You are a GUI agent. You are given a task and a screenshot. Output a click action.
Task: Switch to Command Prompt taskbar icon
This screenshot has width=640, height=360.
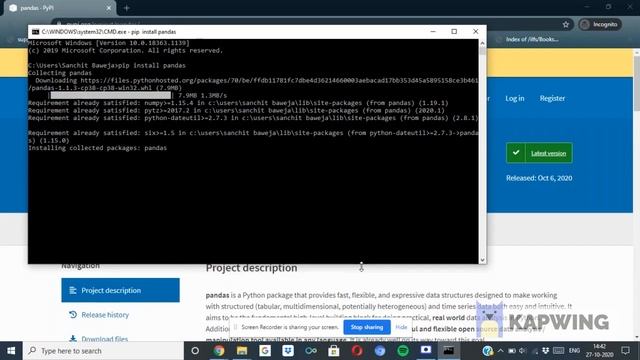click(x=449, y=351)
